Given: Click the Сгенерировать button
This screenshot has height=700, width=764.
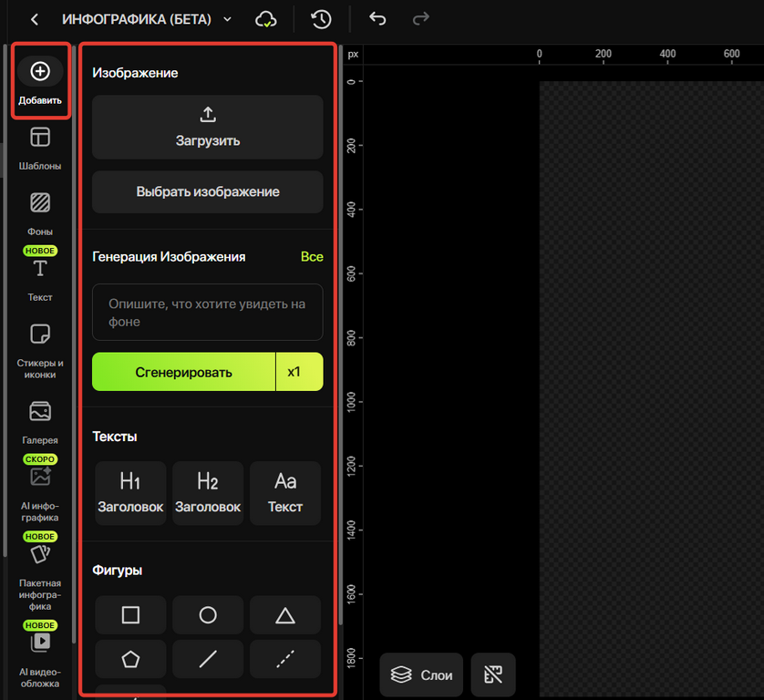Looking at the screenshot, I should pyautogui.click(x=183, y=372).
